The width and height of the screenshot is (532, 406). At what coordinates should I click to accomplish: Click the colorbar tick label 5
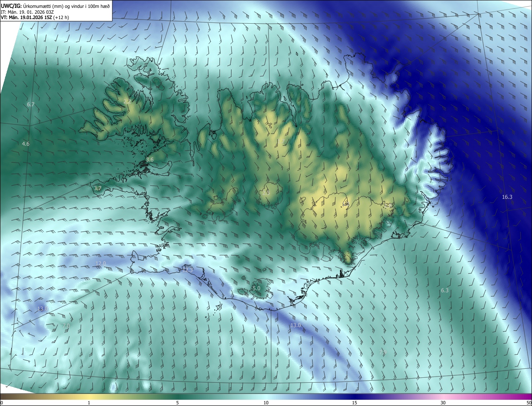click(x=177, y=403)
